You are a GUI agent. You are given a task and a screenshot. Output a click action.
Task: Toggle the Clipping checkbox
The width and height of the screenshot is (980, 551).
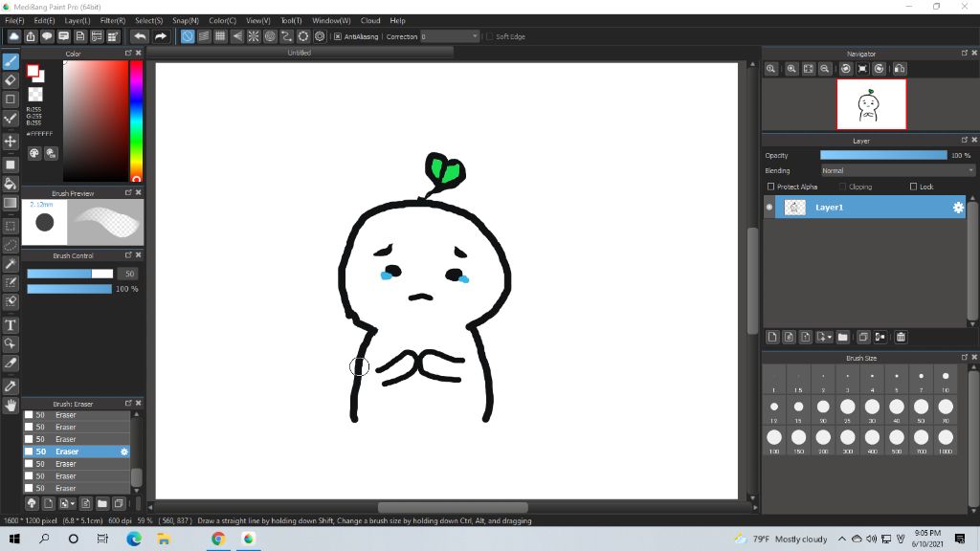[842, 187]
